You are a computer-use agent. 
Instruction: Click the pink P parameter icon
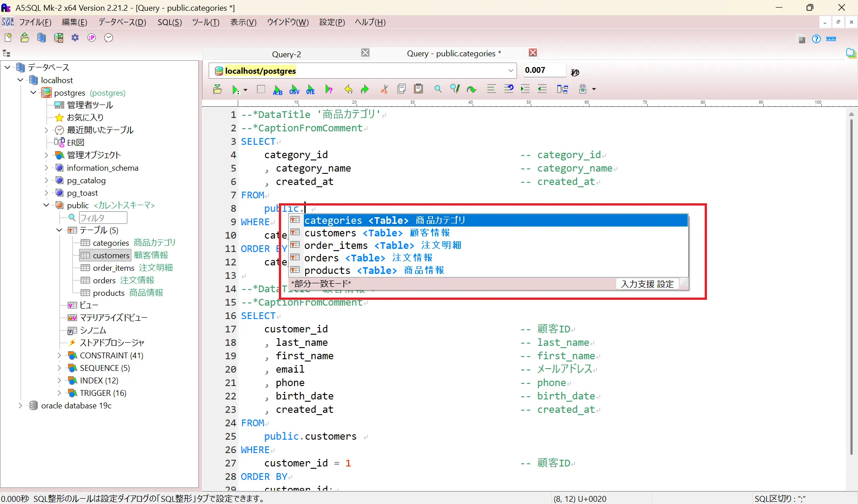click(92, 38)
